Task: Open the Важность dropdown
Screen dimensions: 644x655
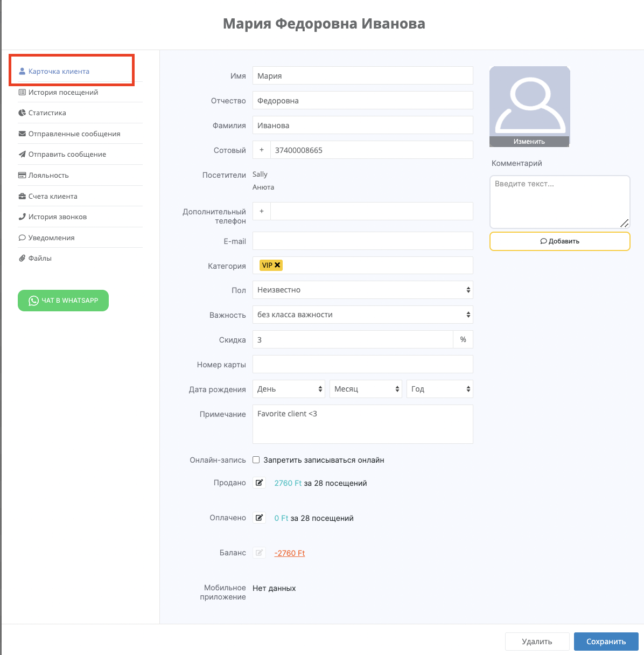Action: coord(363,315)
